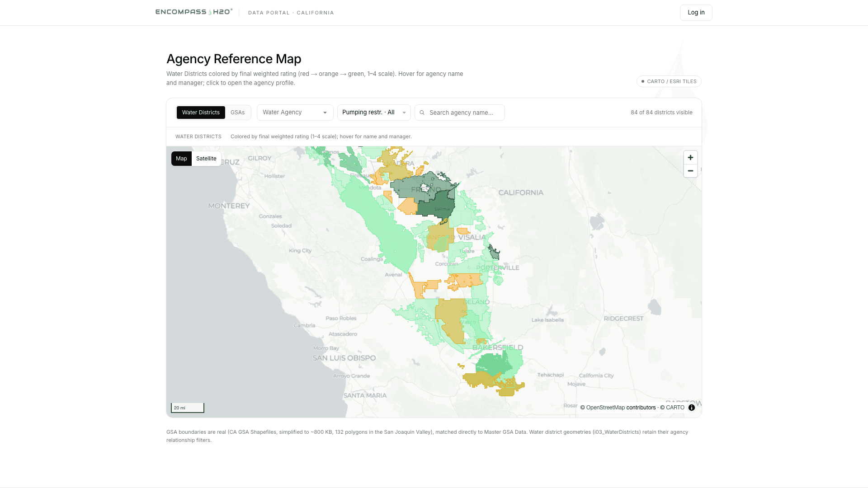Click the 'Agency Reference Map' heading
This screenshot has height=488, width=868.
[x=234, y=59]
